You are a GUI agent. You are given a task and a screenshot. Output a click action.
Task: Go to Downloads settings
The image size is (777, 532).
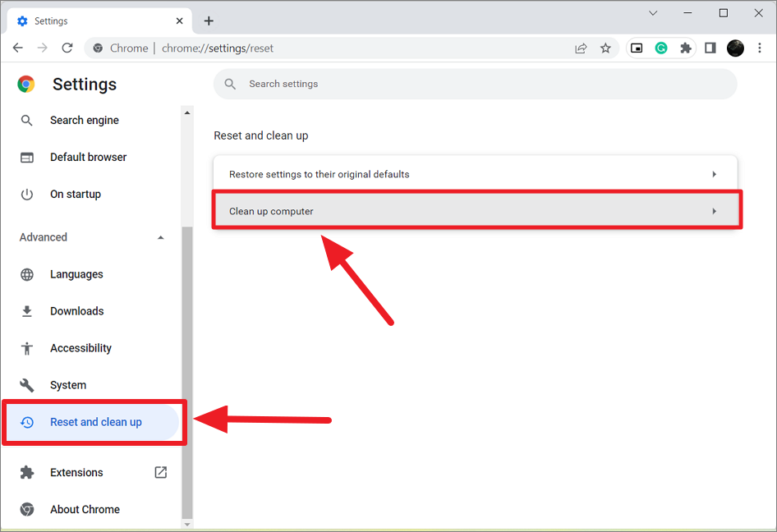[x=76, y=311]
